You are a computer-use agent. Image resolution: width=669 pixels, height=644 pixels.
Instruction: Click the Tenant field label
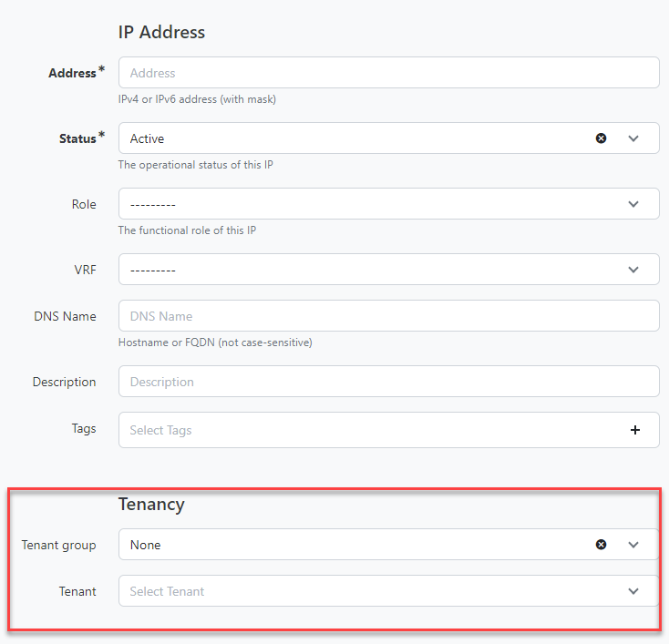coord(77,591)
